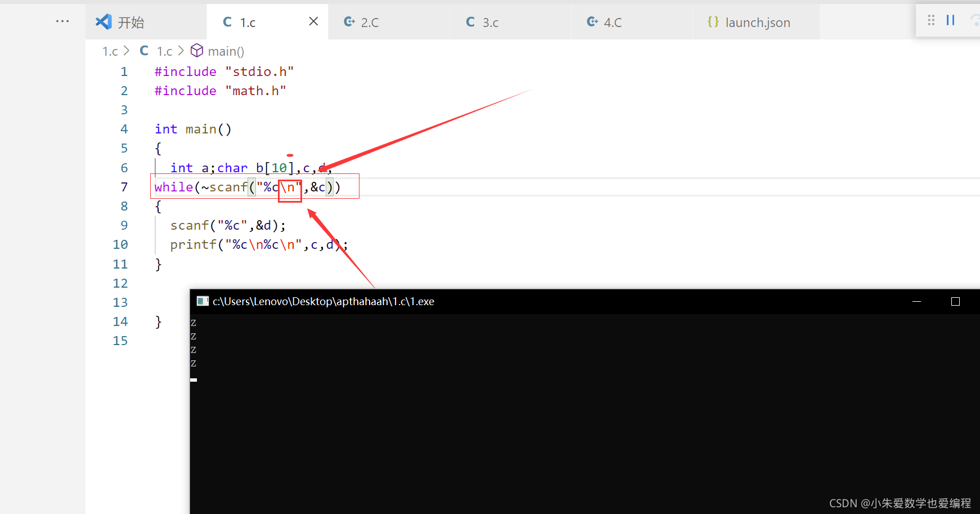Click the C file icon on 3.c tab
The height and width of the screenshot is (514, 980).
[470, 21]
